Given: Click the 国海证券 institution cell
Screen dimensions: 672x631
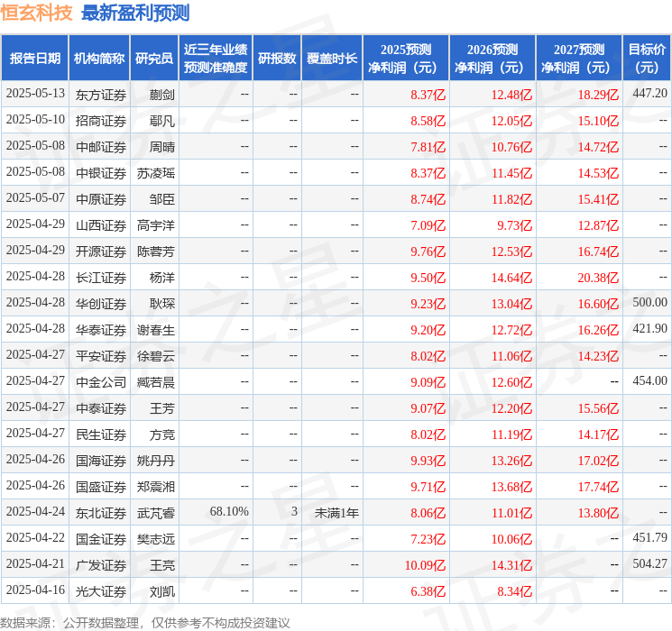Looking at the screenshot, I should click(101, 461).
